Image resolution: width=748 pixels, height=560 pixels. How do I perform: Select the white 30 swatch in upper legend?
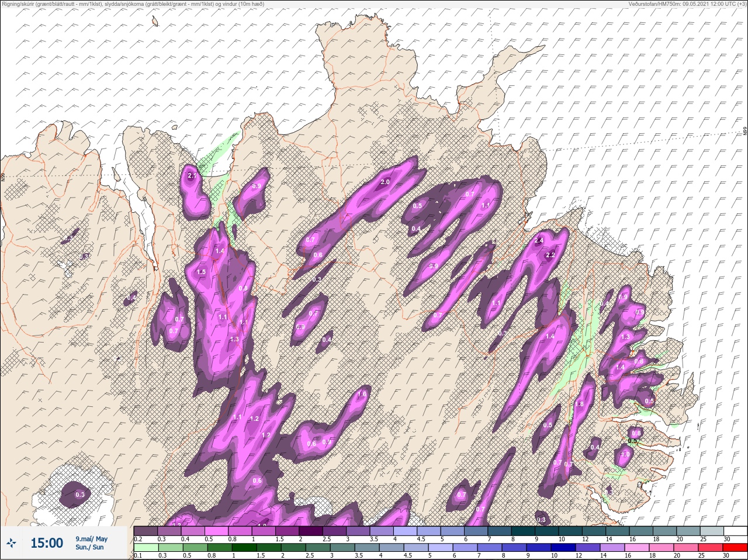tap(735, 531)
